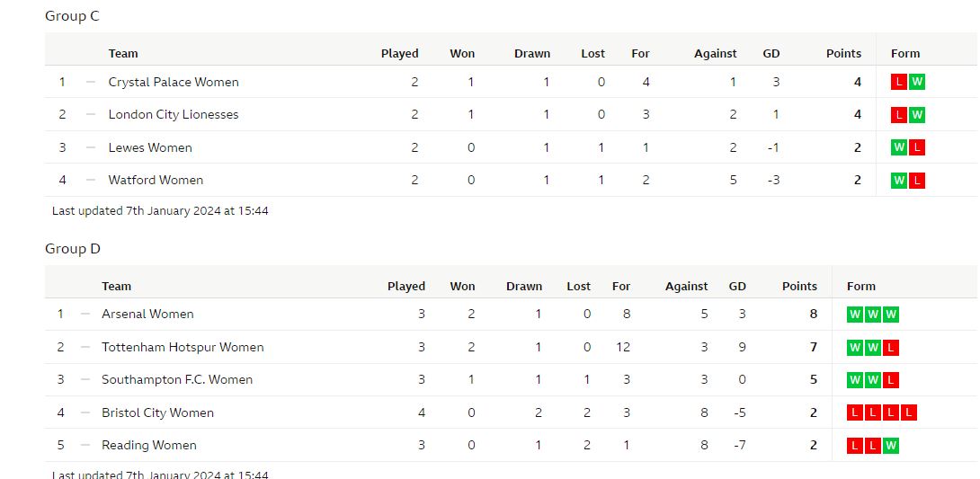
Task: Click Reading Women's green W form badge
Action: tap(891, 445)
